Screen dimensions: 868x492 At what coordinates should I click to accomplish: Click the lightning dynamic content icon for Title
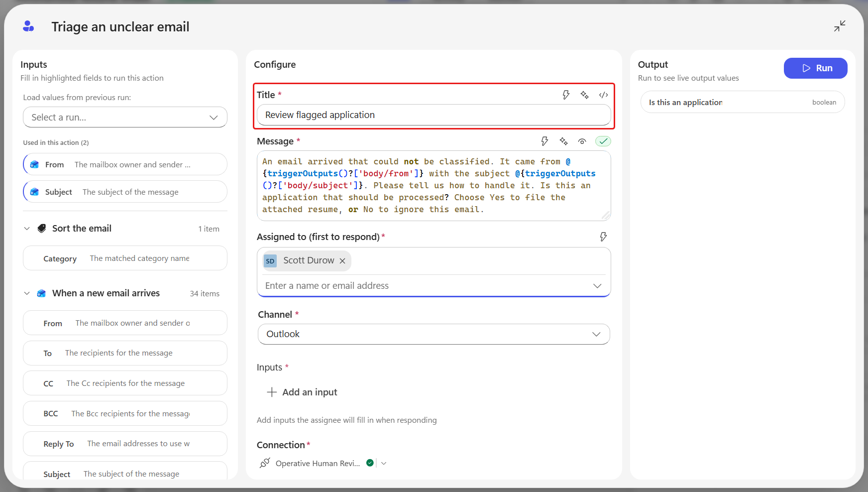pos(566,95)
